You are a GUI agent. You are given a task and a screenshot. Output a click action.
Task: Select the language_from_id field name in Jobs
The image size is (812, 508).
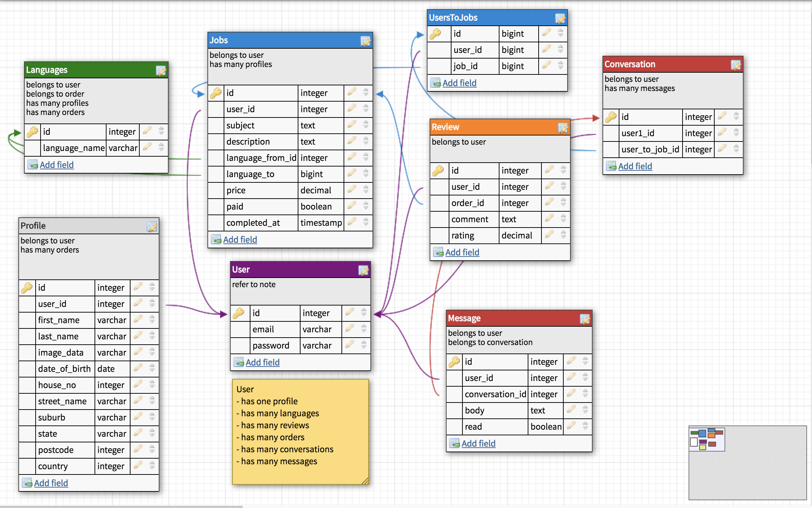(x=261, y=158)
